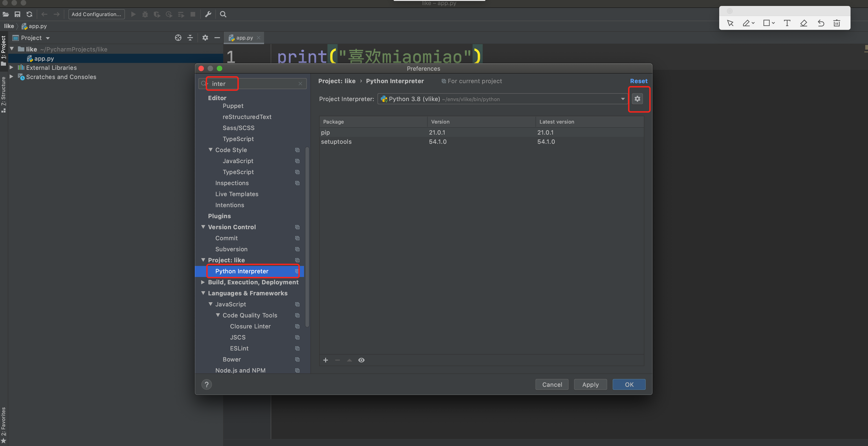Click the plus icon to install package

click(326, 360)
